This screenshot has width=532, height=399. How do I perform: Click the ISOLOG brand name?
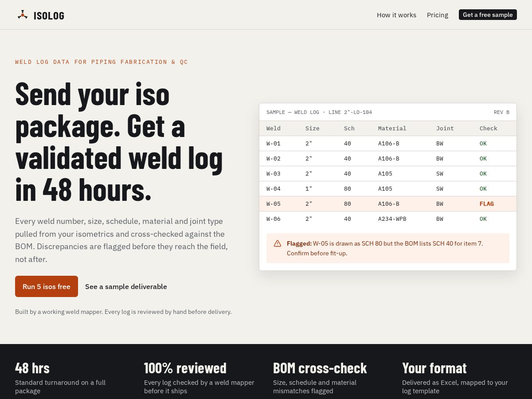(49, 16)
